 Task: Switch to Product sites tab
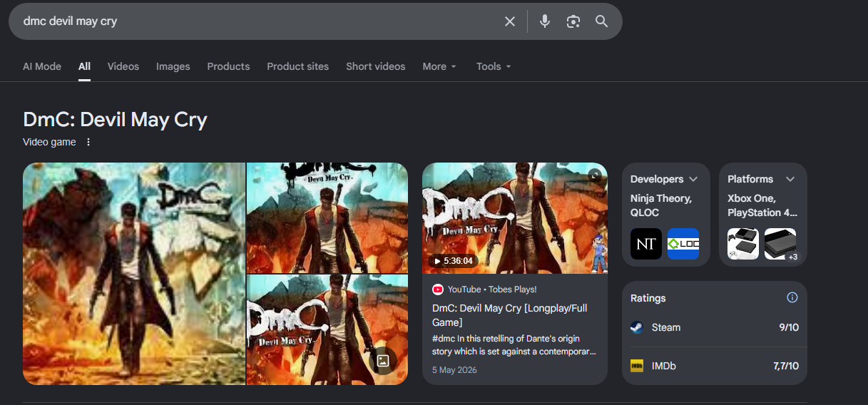click(x=298, y=66)
